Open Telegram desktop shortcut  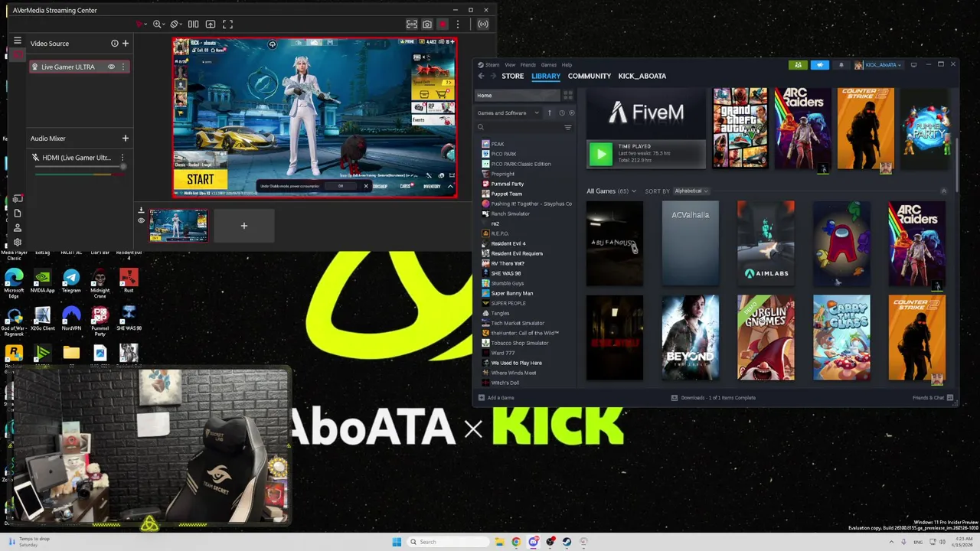pyautogui.click(x=71, y=282)
